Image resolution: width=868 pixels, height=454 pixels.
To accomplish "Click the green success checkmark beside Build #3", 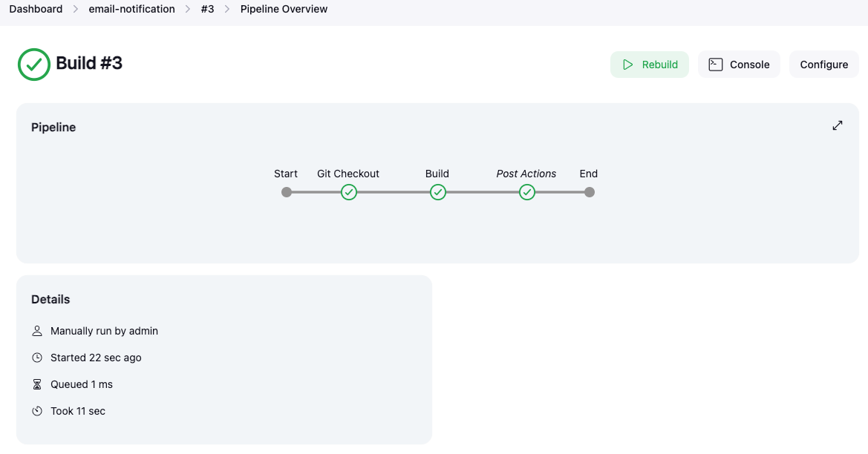I will pos(33,65).
